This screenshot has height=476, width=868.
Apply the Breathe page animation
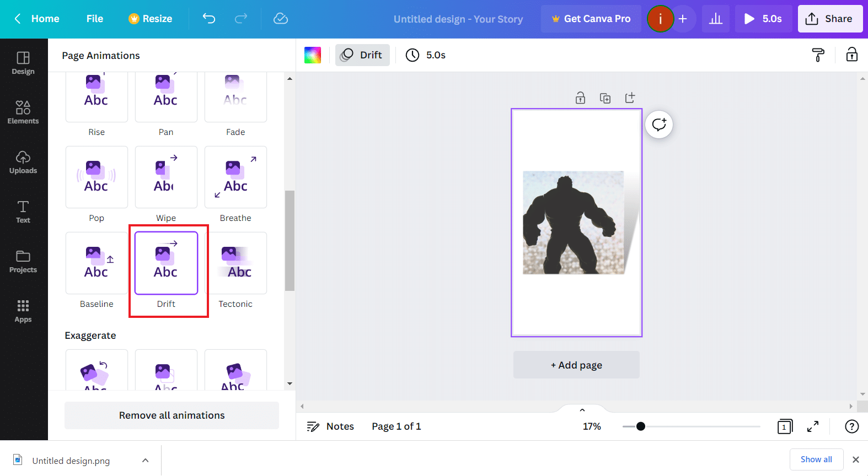coord(235,177)
